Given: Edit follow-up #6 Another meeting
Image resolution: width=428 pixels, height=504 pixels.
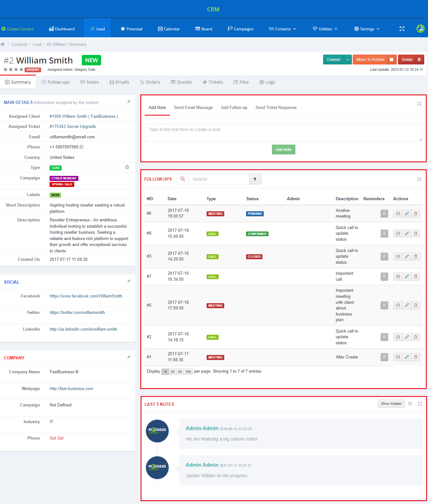Looking at the screenshot, I should pyautogui.click(x=407, y=213).
